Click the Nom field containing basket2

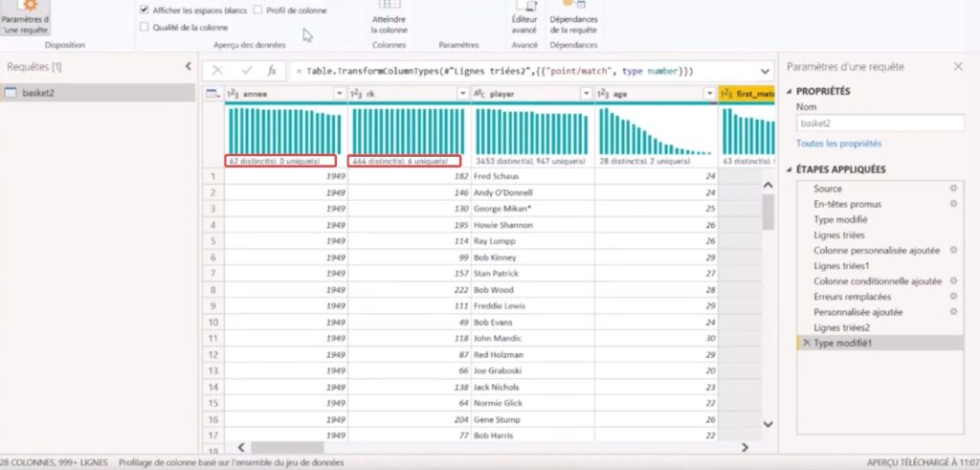point(880,123)
